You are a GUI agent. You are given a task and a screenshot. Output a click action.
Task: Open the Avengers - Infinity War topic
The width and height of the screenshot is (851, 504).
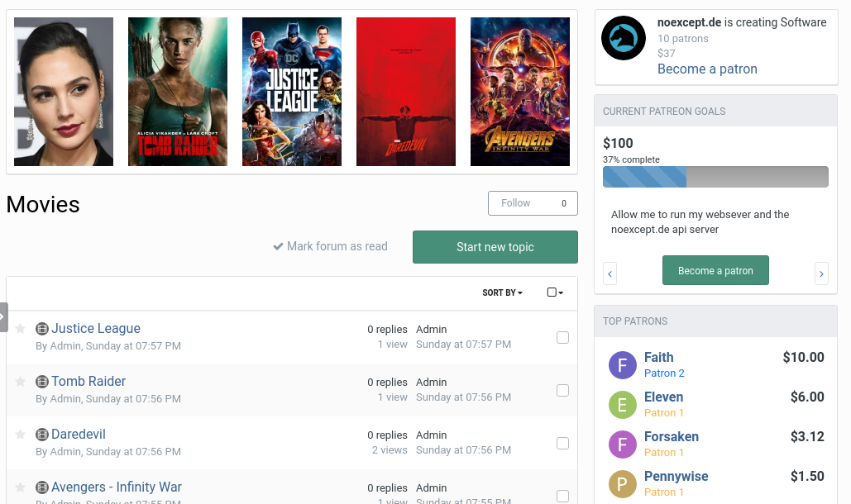pyautogui.click(x=116, y=487)
